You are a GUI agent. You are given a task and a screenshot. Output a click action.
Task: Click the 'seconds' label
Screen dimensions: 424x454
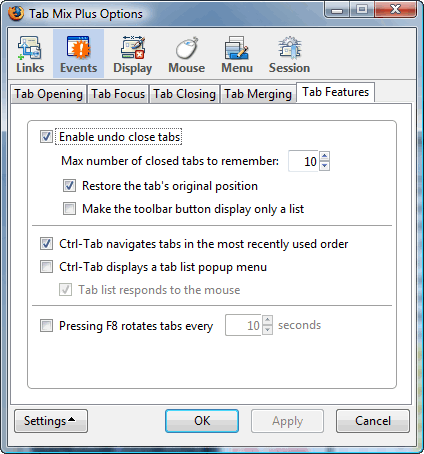pos(299,325)
